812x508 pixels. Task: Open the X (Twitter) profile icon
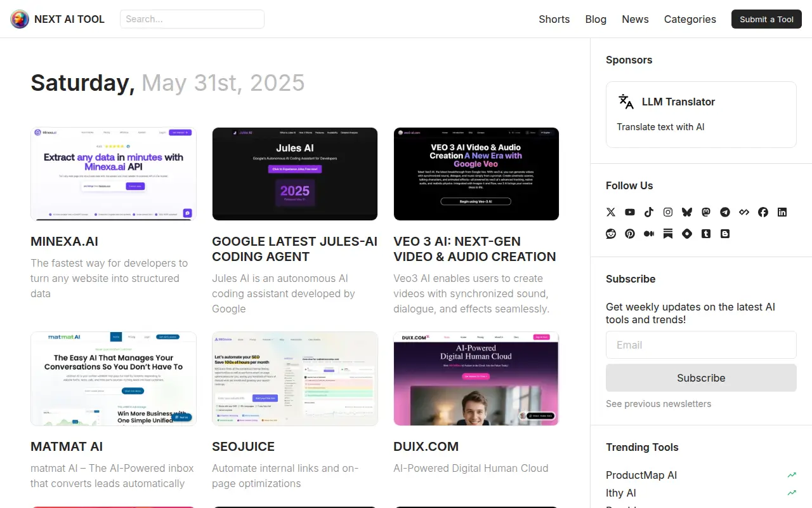[x=611, y=212]
